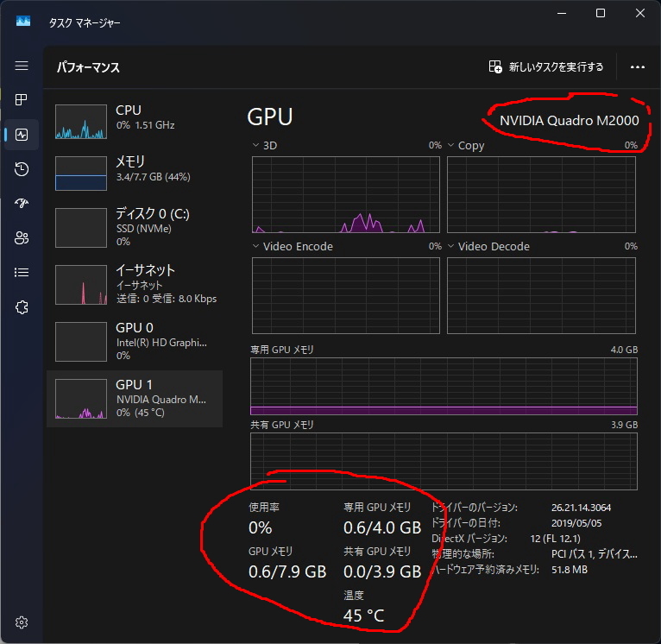Open the Startup apps icon
This screenshot has width=661, height=644.
[x=22, y=204]
